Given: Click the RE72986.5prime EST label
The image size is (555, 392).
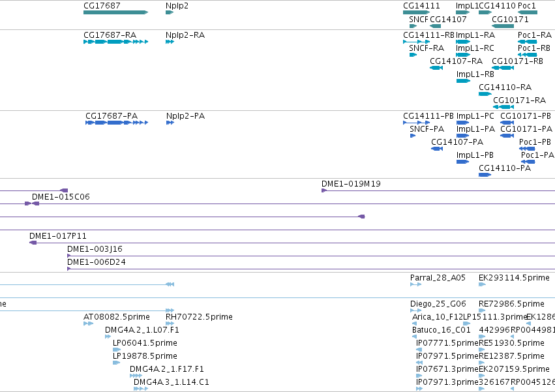Looking at the screenshot, I should click(x=511, y=304).
